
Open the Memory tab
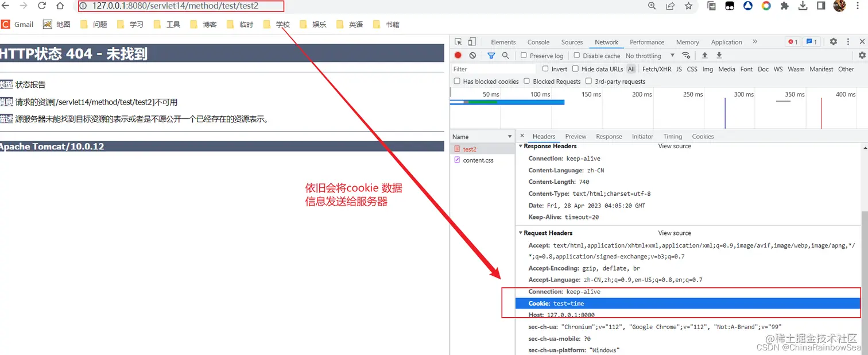[x=687, y=42]
